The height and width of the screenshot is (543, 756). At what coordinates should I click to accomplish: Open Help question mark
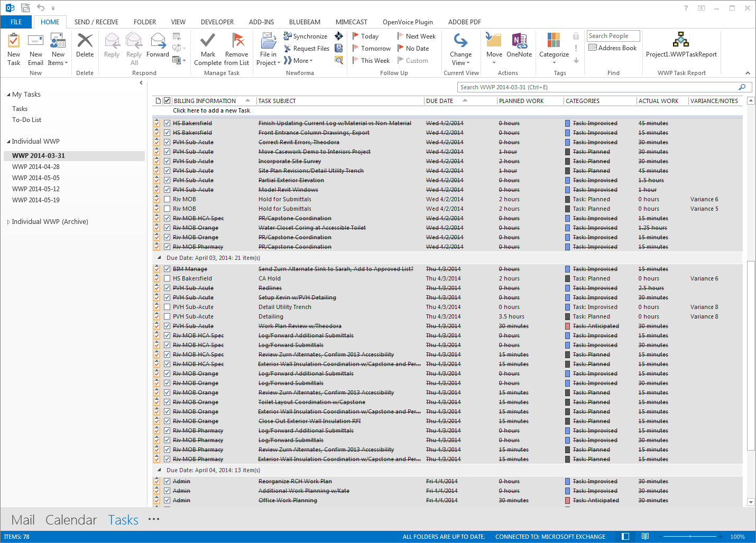click(686, 7)
